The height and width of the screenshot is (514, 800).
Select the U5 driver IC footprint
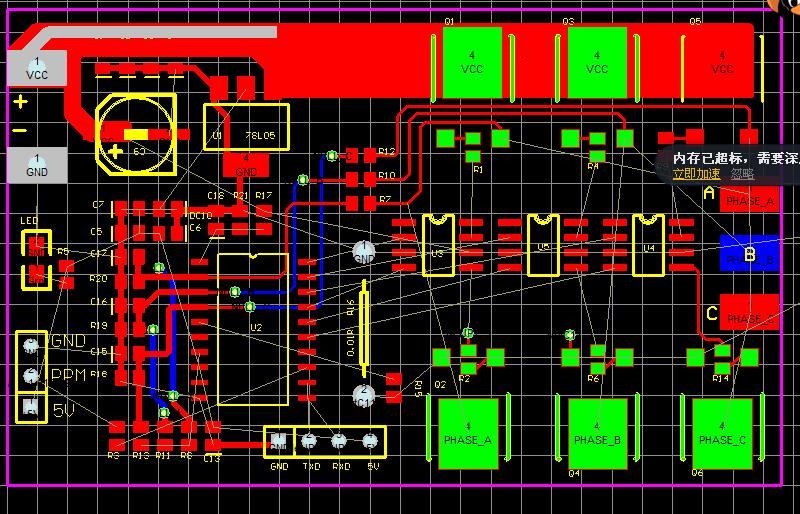click(x=543, y=246)
